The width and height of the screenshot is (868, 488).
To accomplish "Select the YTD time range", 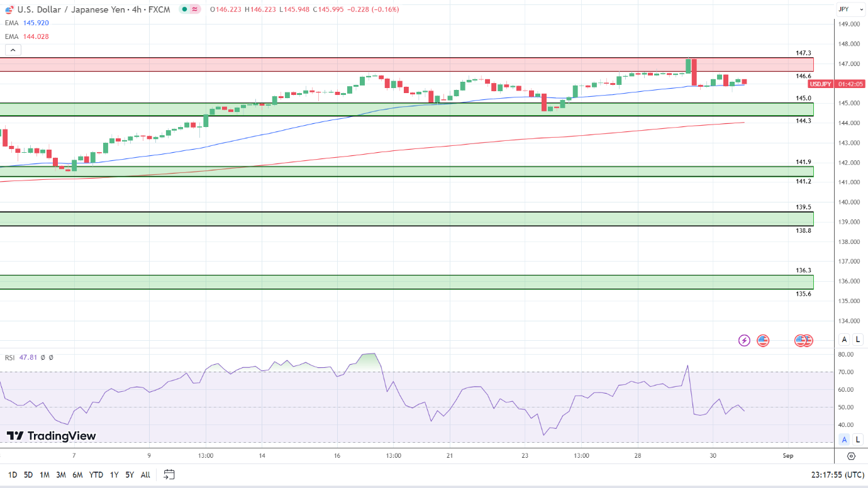I will (x=96, y=475).
